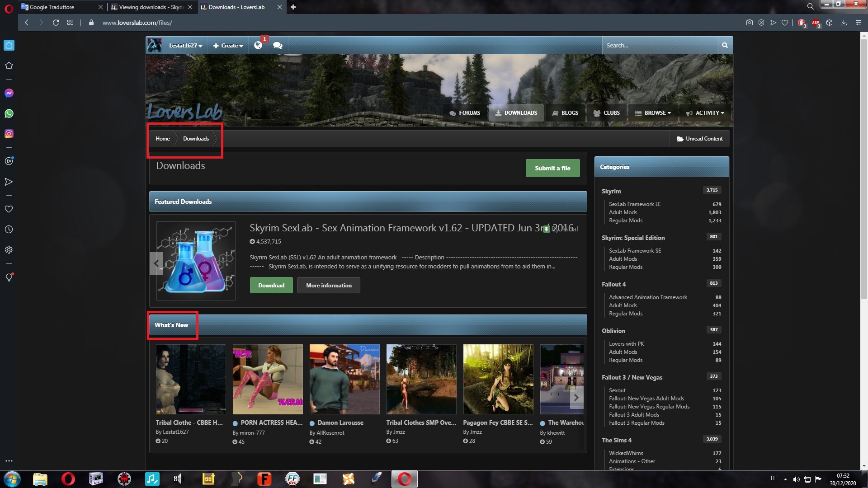Show next What's New items
Screen dimensions: 868x488
[576, 398]
